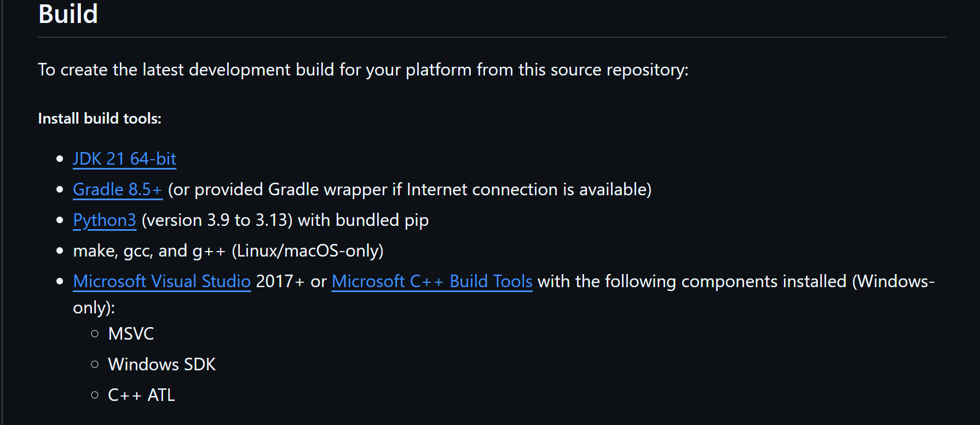Select the Windows SDK sub-list item
The height and width of the screenshot is (425, 980).
162,364
